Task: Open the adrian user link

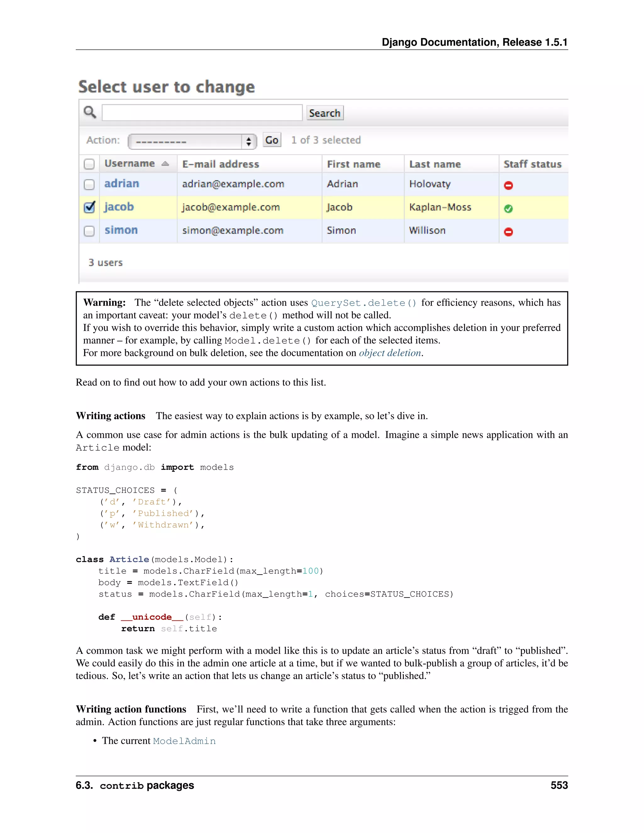Action: point(122,184)
